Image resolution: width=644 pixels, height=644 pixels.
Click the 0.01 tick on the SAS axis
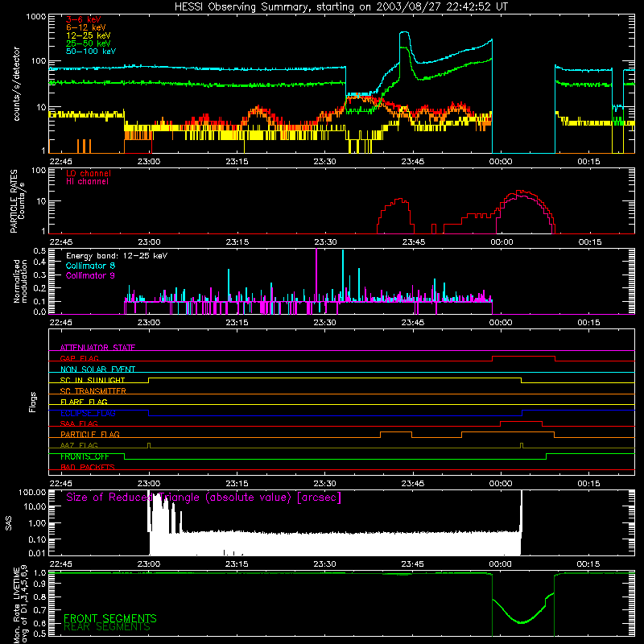pos(37,553)
